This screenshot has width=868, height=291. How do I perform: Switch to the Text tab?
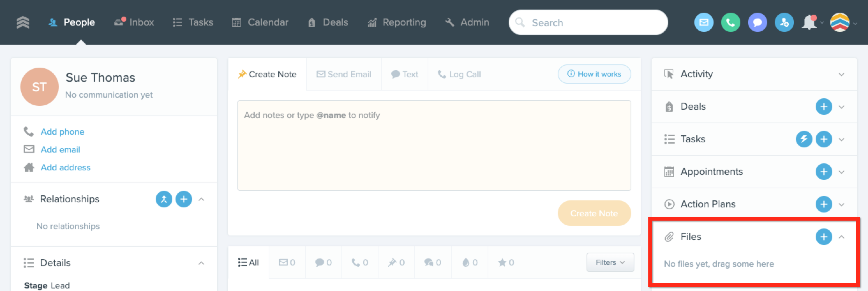[404, 74]
